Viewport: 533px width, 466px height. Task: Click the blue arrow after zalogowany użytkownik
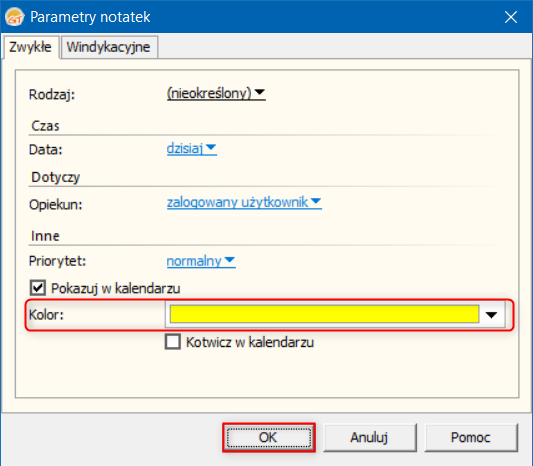pyautogui.click(x=316, y=201)
